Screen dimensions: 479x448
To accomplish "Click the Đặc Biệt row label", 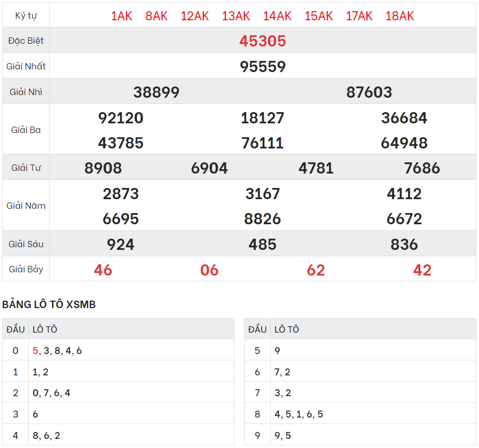I will (x=26, y=41).
